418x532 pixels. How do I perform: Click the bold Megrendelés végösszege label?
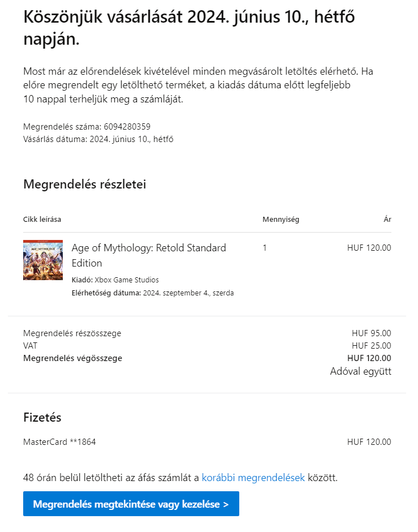72,358
